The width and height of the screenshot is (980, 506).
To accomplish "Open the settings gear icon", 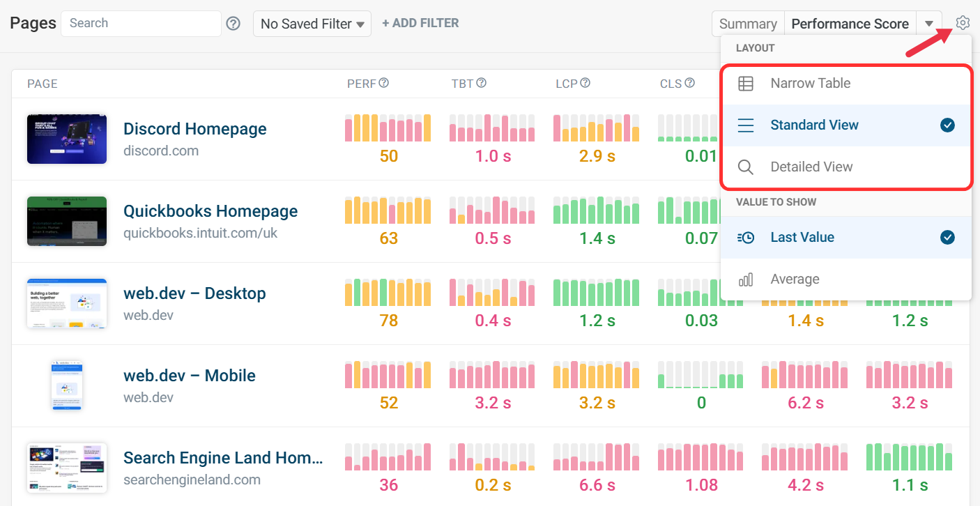I will tap(963, 23).
